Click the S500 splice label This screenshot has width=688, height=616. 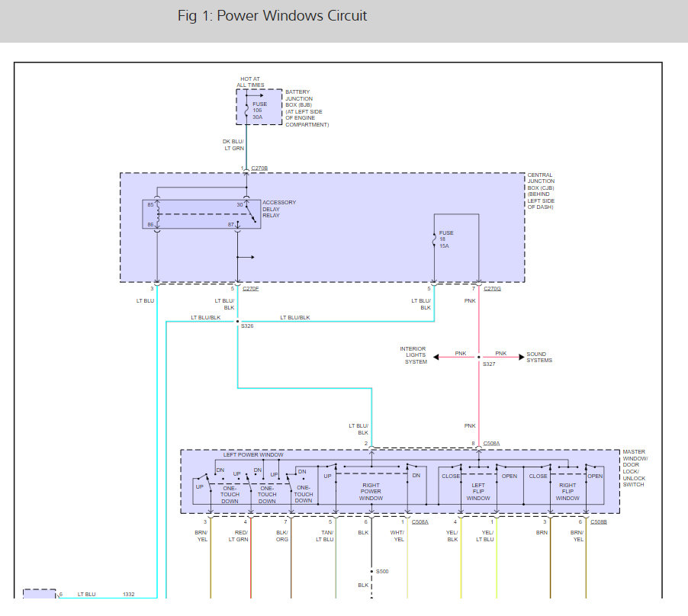[382, 571]
